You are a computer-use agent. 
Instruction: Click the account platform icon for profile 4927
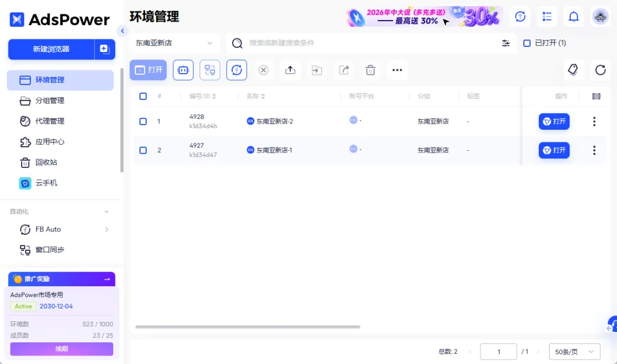point(354,149)
